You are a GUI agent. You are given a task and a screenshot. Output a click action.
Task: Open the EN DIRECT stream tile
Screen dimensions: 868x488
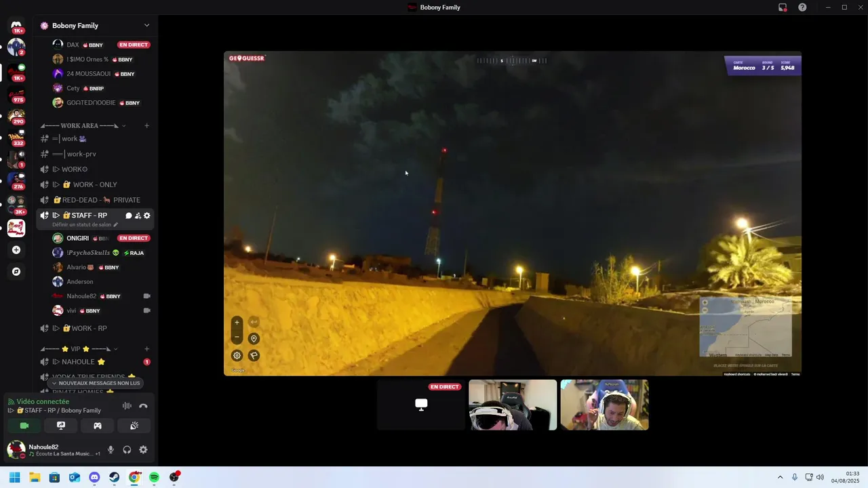[421, 405]
